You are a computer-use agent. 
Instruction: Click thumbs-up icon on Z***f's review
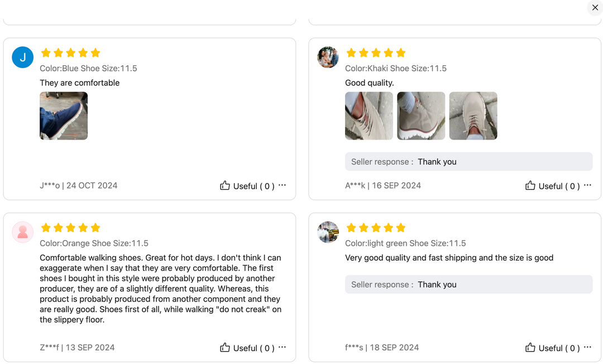(x=225, y=348)
